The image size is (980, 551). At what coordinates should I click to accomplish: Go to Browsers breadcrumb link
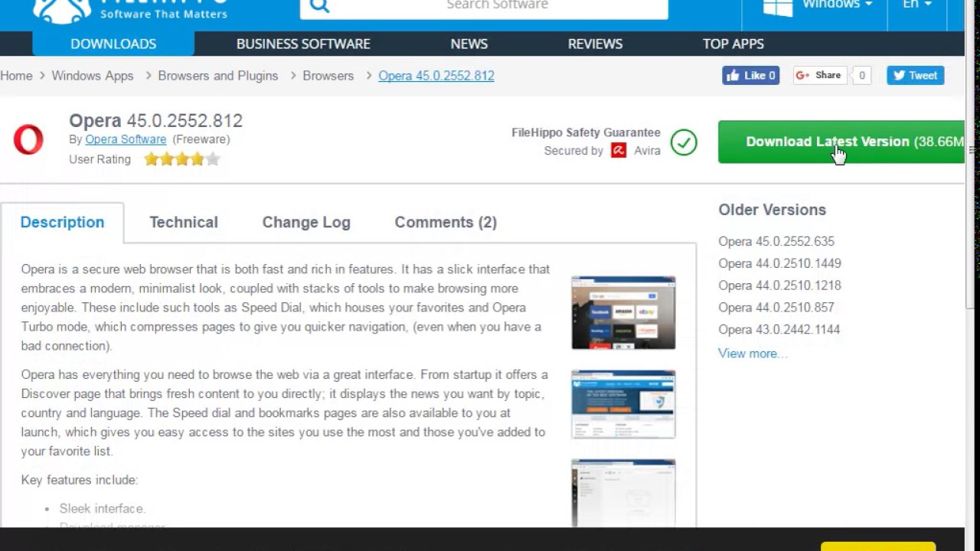[328, 76]
